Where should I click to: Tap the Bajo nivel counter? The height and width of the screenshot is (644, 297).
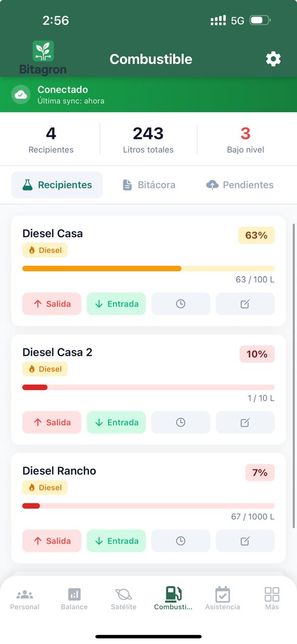tap(245, 139)
